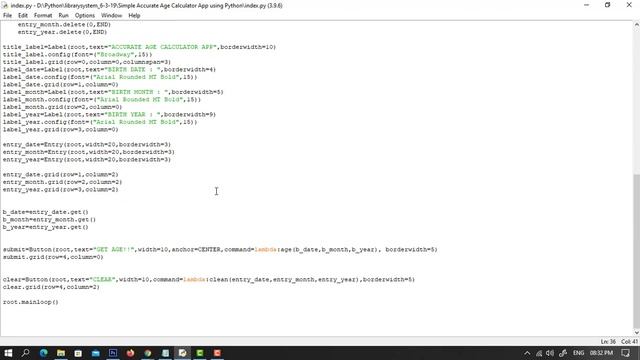Screen dimensions: 640x360
Task: Click the entry_month.grid(row=2,column=2) line
Action: [x=62, y=182]
